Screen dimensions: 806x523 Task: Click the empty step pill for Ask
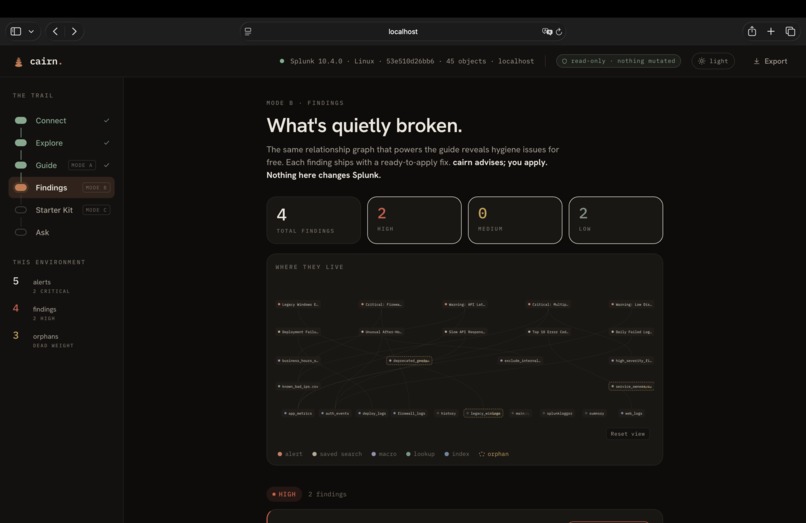pyautogui.click(x=21, y=232)
